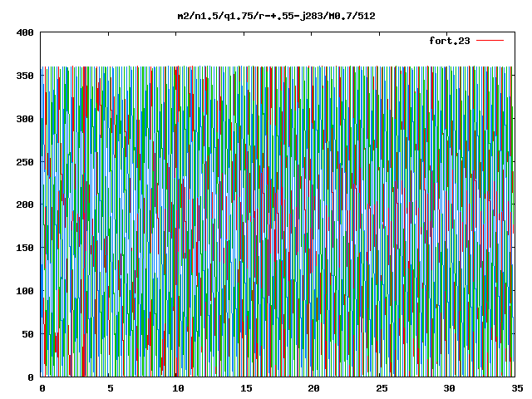Click the x-axis label 25
Screen dimensions: 532x399
[382, 388]
